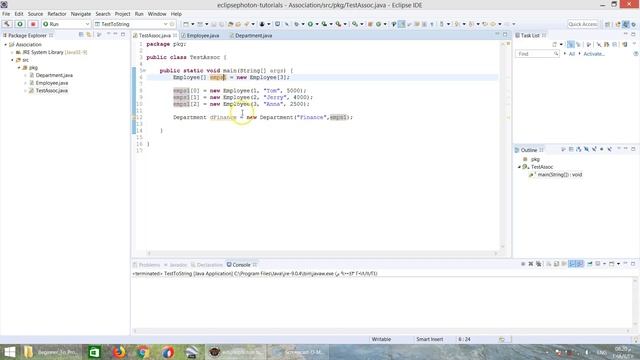
Task: Click the Activate... link in Task List
Action: 594,54
